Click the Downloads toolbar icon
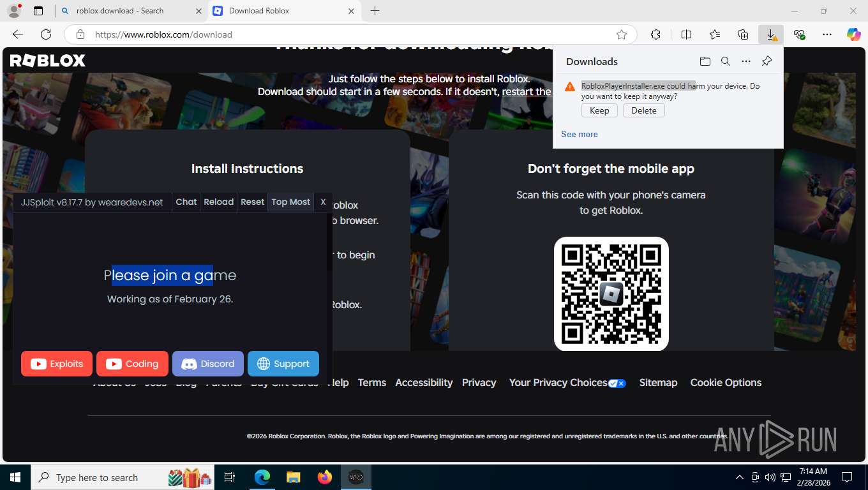Image resolution: width=868 pixels, height=490 pixels. pyautogui.click(x=771, y=34)
